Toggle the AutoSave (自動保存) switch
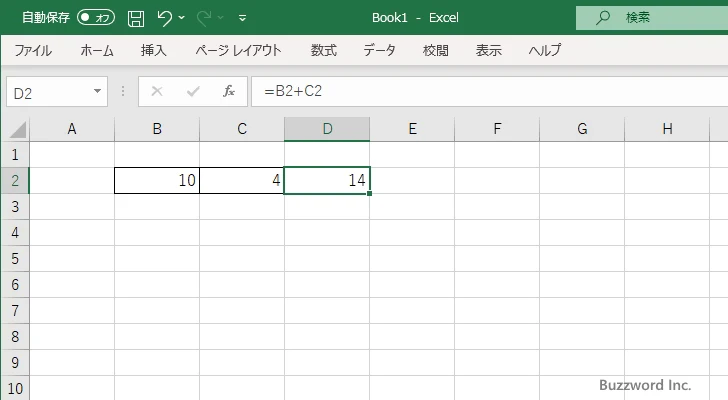This screenshot has height=400, width=728. 96,18
